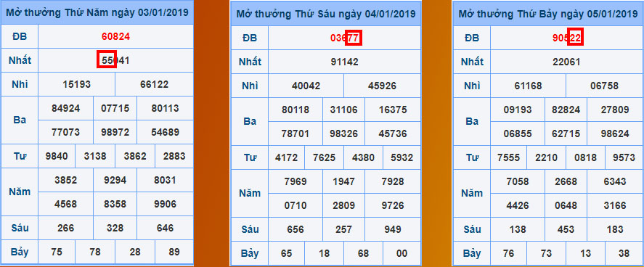Click sixth prize number 656
Viewport: 644px width, 267px height.
pyautogui.click(x=295, y=229)
